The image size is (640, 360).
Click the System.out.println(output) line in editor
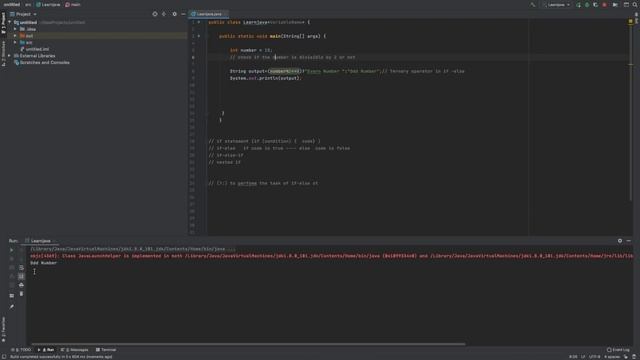265,78
